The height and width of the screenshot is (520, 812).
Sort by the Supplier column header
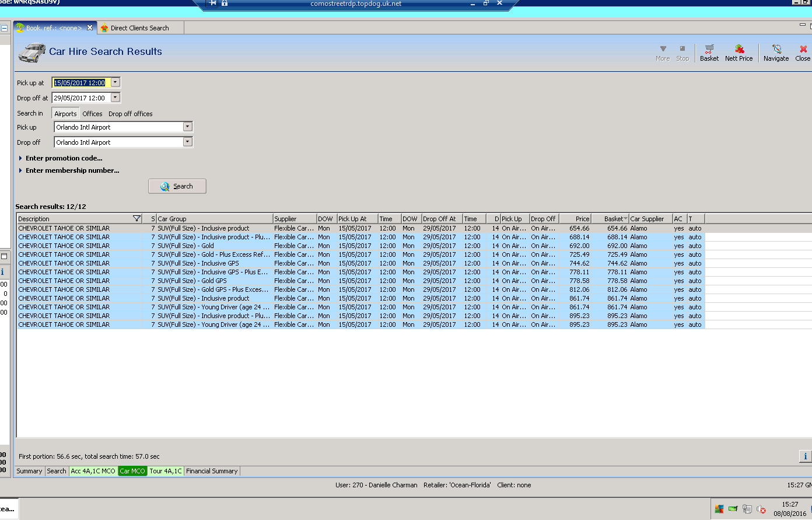click(x=295, y=219)
